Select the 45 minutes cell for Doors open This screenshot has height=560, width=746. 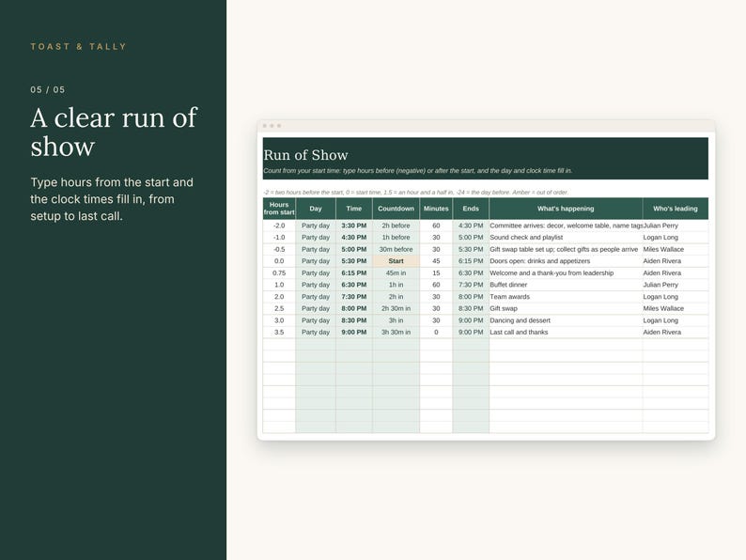point(436,261)
